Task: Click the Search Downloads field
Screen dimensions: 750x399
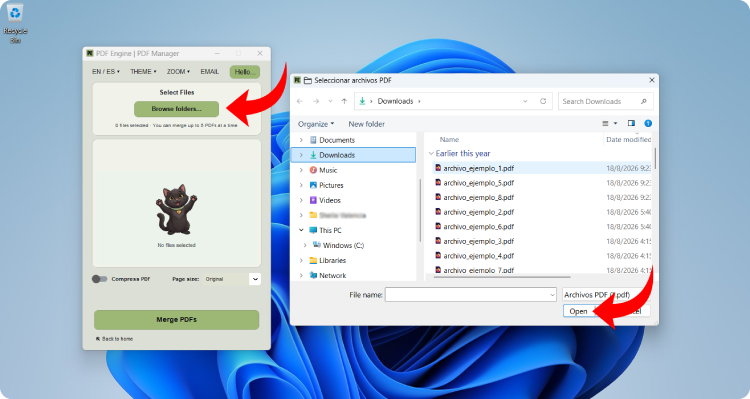Action: pyautogui.click(x=605, y=101)
